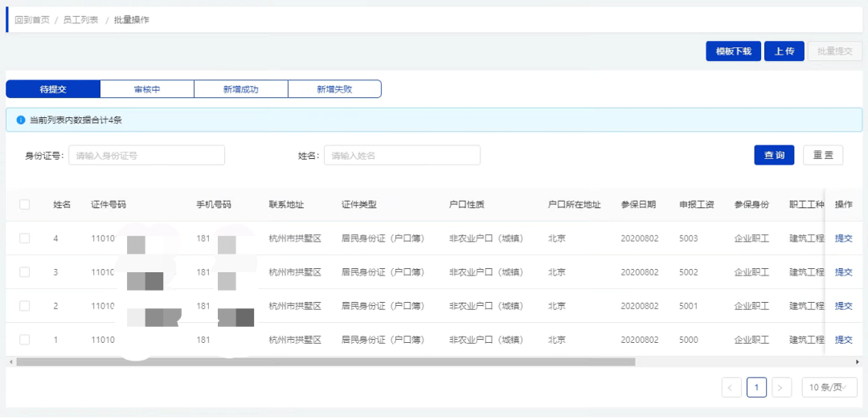
Task: Open the 10 条/页 page size dropdown
Action: 829,387
